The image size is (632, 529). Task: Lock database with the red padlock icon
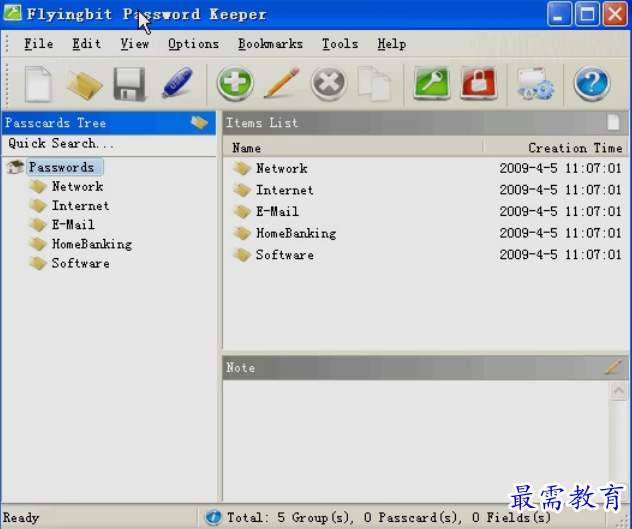coord(478,83)
